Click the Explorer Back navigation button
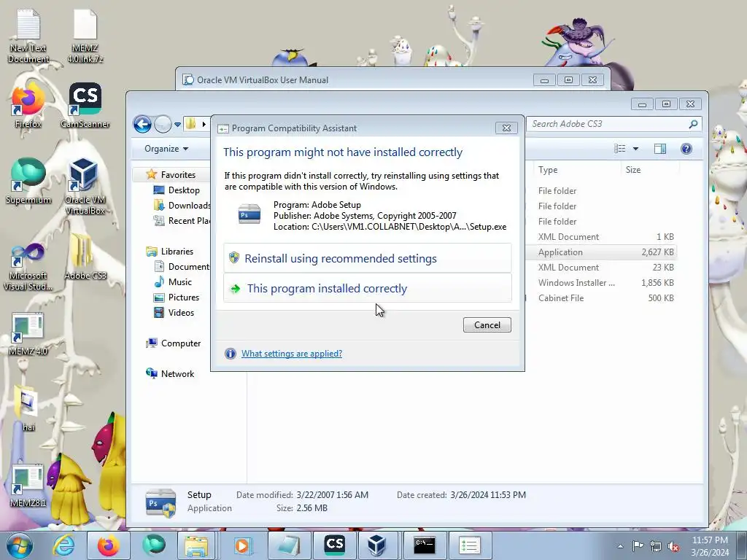This screenshot has height=560, width=747. click(x=142, y=124)
